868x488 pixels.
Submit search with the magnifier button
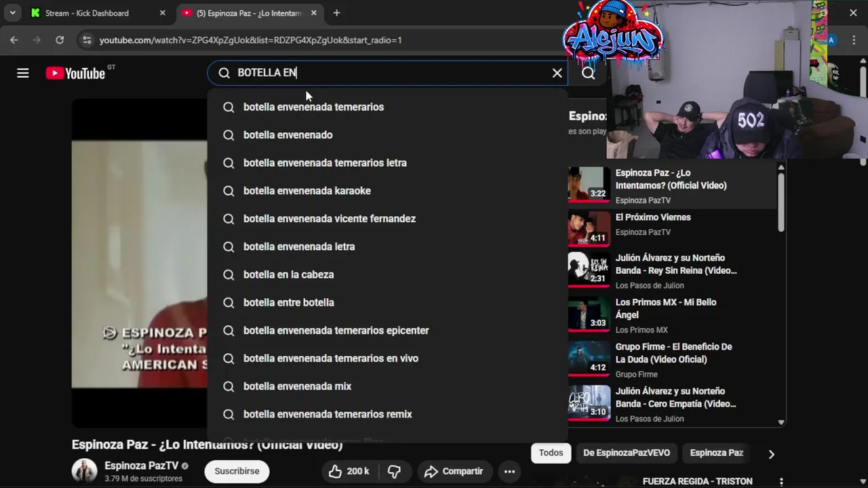[588, 73]
